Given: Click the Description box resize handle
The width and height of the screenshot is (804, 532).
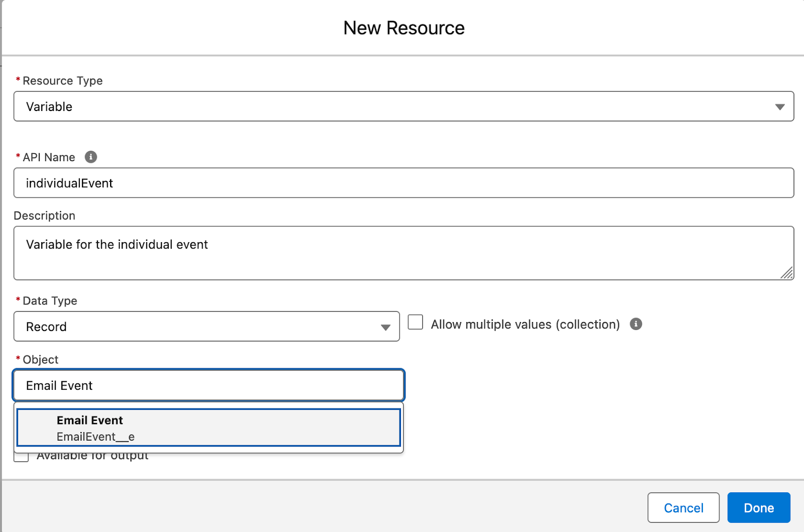Looking at the screenshot, I should (786, 273).
